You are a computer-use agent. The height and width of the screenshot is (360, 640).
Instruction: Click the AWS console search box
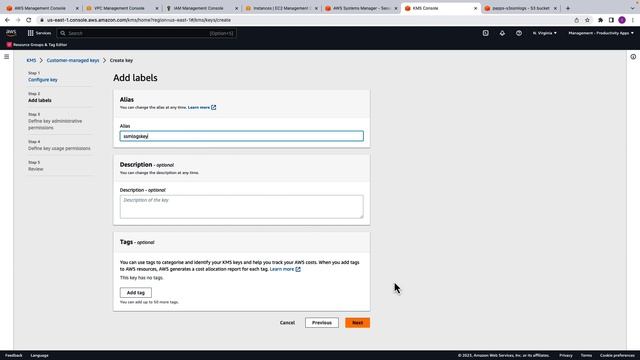click(147, 33)
